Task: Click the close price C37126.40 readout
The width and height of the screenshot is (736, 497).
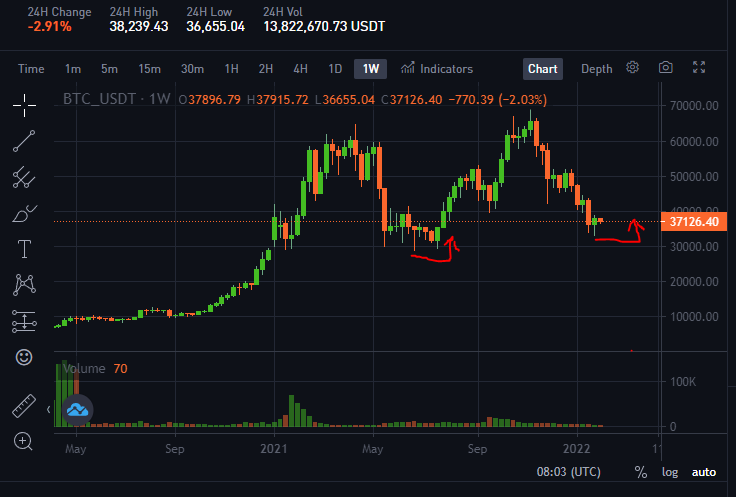Action: (412, 99)
